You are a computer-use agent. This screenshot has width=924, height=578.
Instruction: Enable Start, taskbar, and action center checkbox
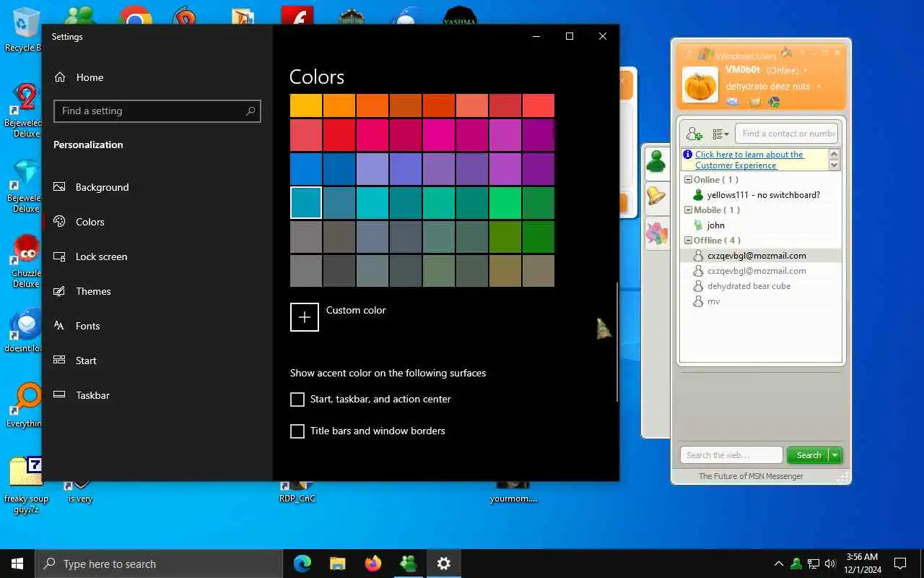tap(297, 400)
